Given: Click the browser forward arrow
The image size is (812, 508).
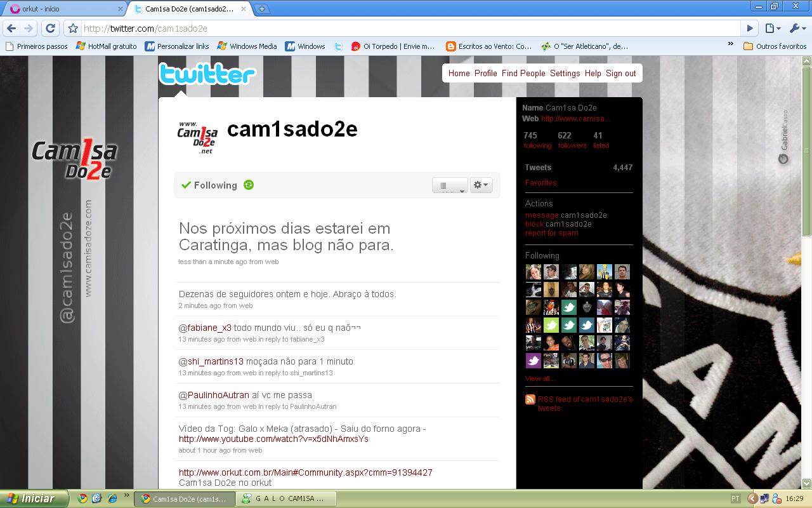Looking at the screenshot, I should coord(29,28).
